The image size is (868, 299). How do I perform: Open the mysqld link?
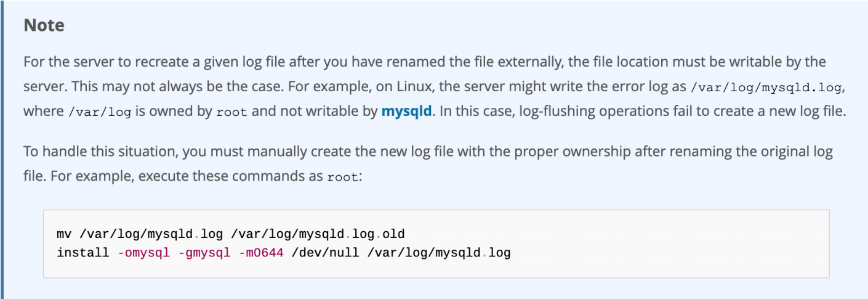point(406,112)
